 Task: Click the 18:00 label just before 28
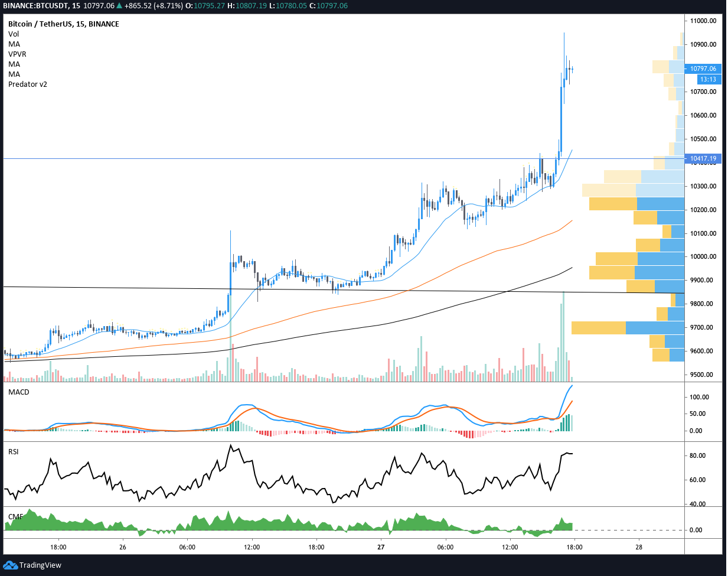tap(574, 547)
